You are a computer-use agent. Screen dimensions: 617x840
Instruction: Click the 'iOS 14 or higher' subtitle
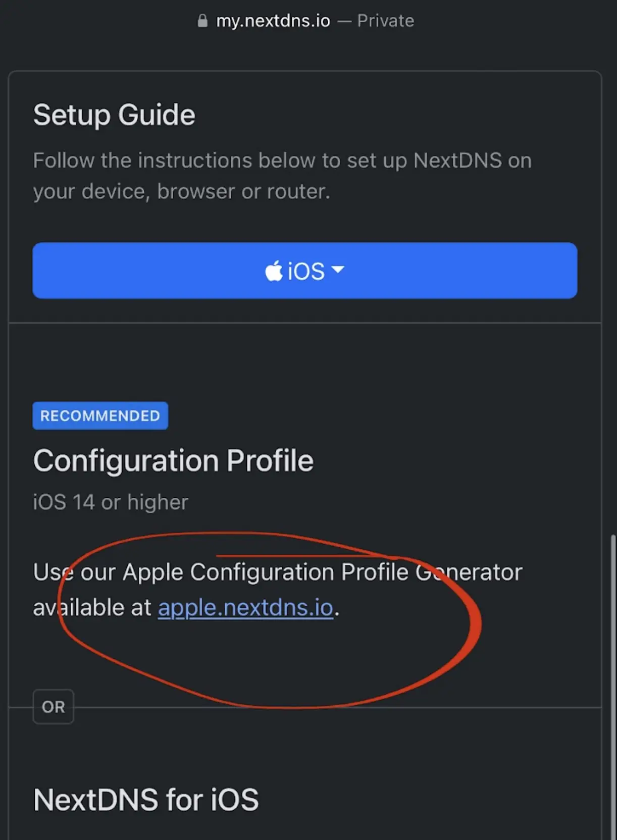pos(111,502)
